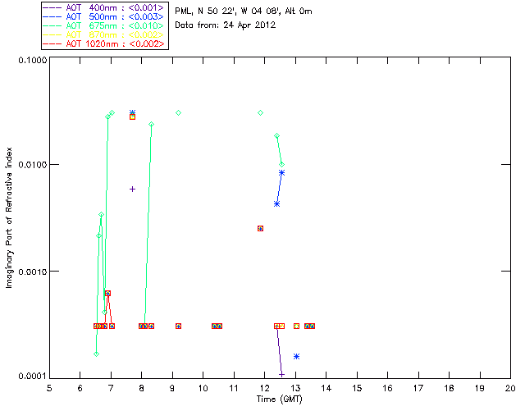Click x-axis tick label 5
Screen dimensions: 525x420
point(49,388)
